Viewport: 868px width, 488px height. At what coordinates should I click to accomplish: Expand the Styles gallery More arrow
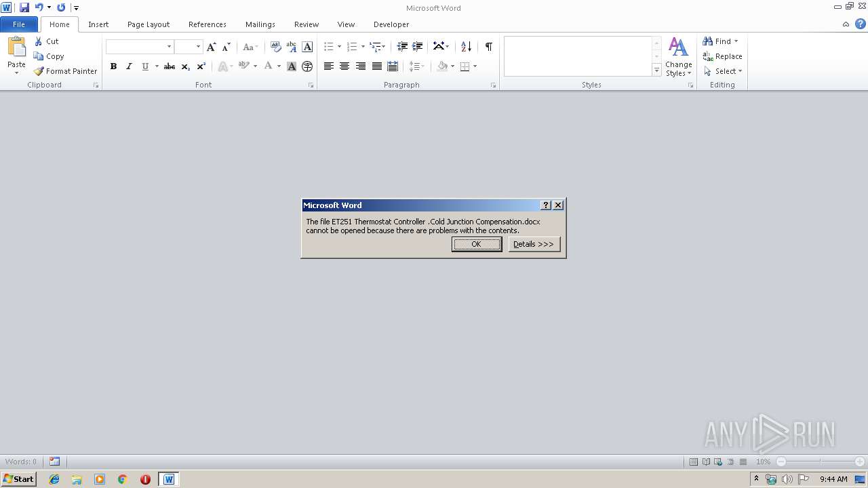[656, 70]
